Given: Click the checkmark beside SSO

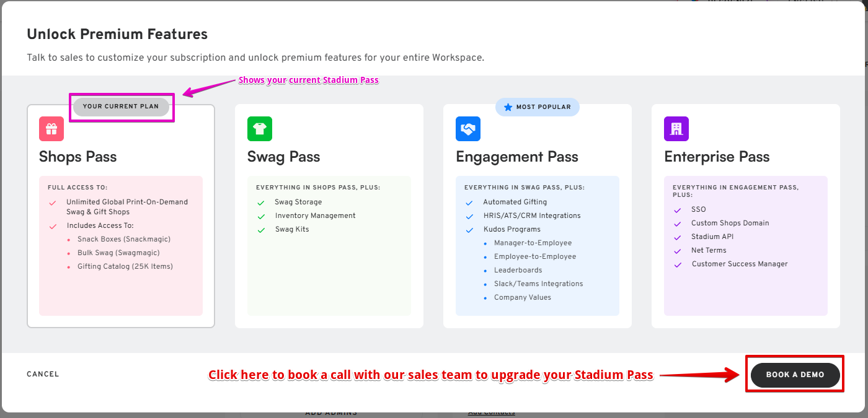Looking at the screenshot, I should coord(678,210).
